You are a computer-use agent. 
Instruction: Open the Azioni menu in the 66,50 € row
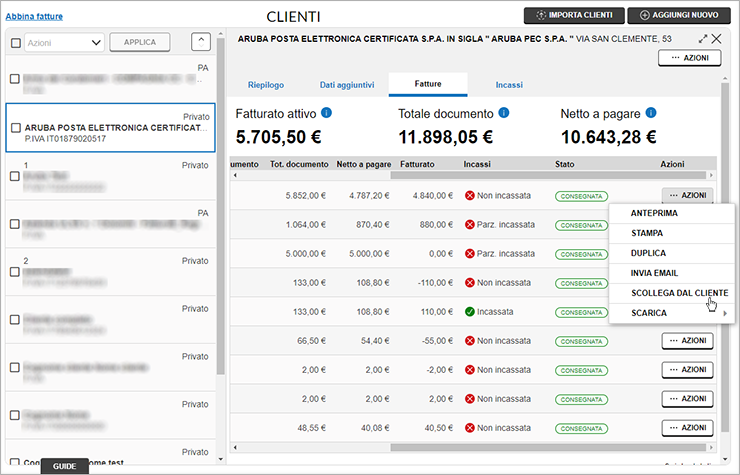[x=688, y=341]
